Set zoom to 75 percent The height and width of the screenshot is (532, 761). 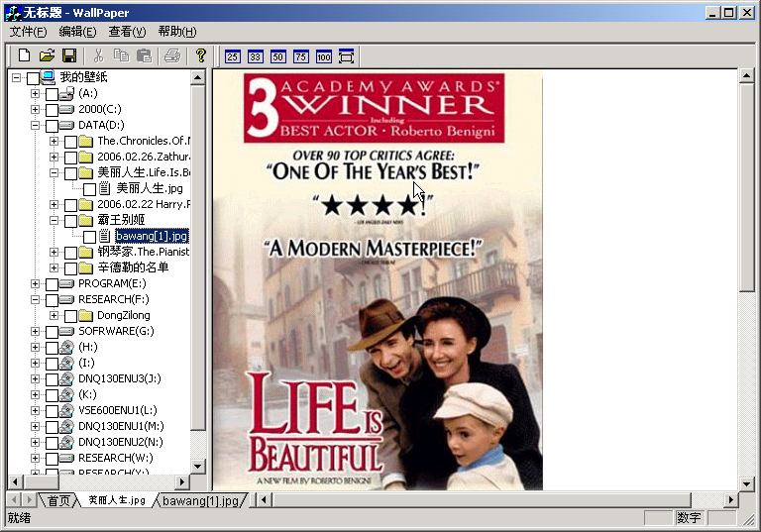300,56
